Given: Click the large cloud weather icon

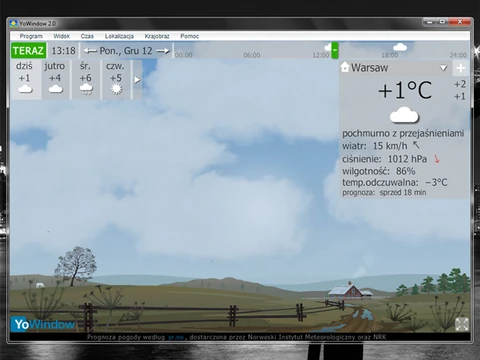Looking at the screenshot, I should (x=404, y=115).
